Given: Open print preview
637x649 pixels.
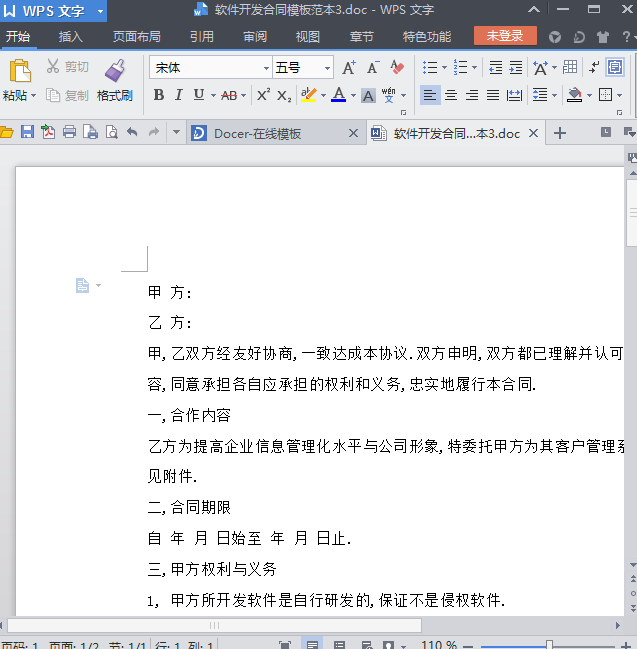Looking at the screenshot, I should (x=111, y=132).
